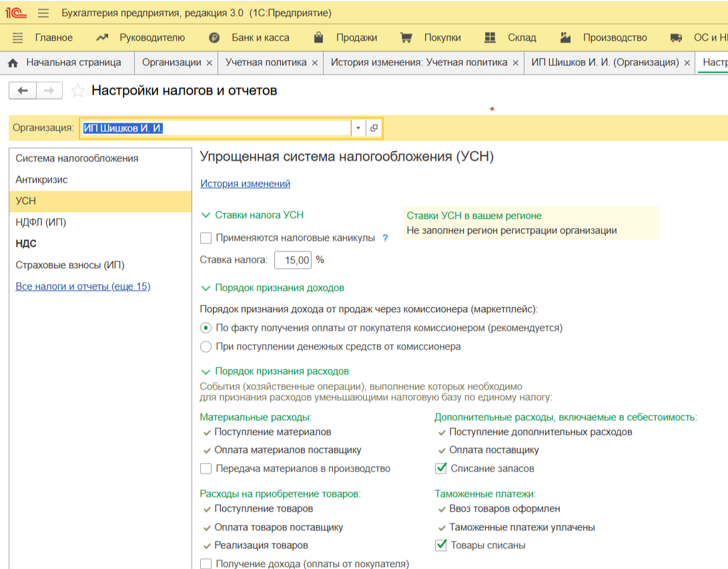This screenshot has width=728, height=569.
Task: Click Оплата товаров поставщику item
Action: point(278,527)
